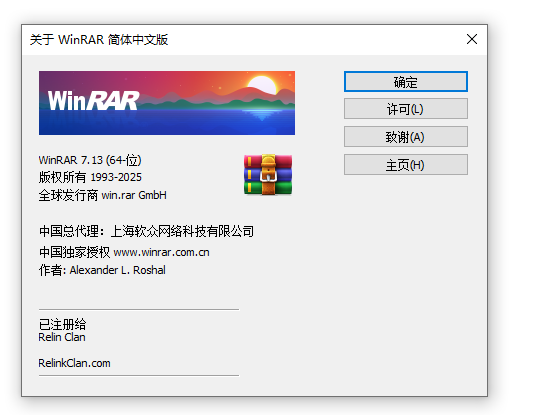Click the WinRAR stacked books icon
Image resolution: width=534 pixels, height=415 pixels.
coord(268,175)
